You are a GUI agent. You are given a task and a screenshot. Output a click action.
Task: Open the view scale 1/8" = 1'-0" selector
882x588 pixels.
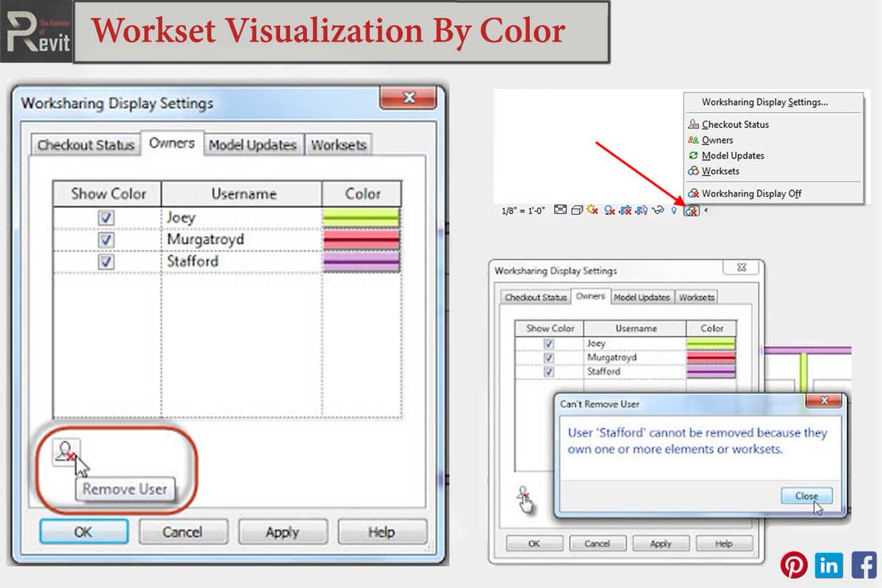[523, 210]
